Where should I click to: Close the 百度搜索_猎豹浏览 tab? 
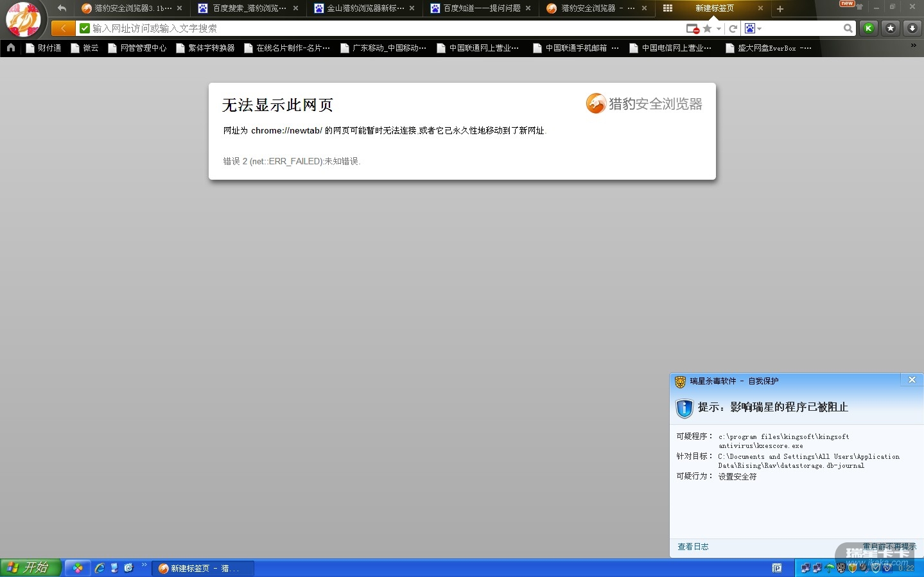click(295, 8)
